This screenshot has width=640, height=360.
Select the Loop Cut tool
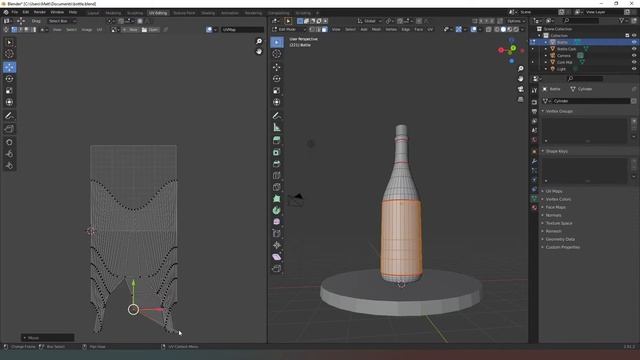pos(277,176)
